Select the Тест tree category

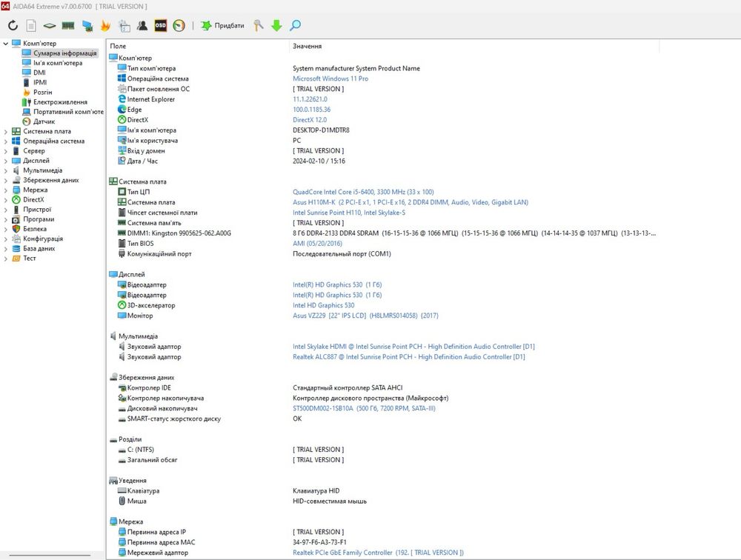click(x=30, y=258)
